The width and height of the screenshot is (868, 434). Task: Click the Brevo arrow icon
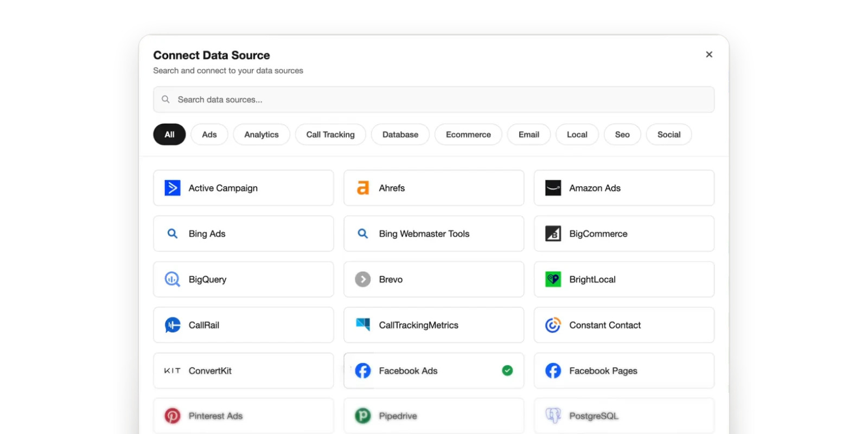click(x=363, y=279)
